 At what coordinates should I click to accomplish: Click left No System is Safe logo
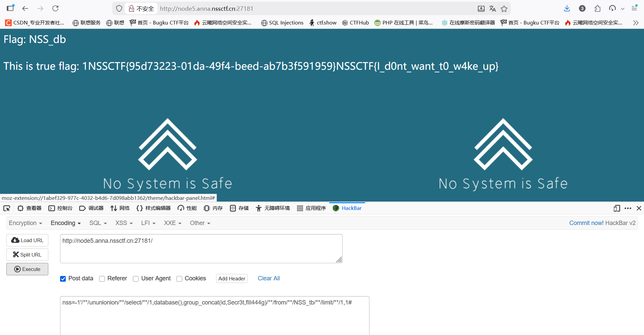167,155
